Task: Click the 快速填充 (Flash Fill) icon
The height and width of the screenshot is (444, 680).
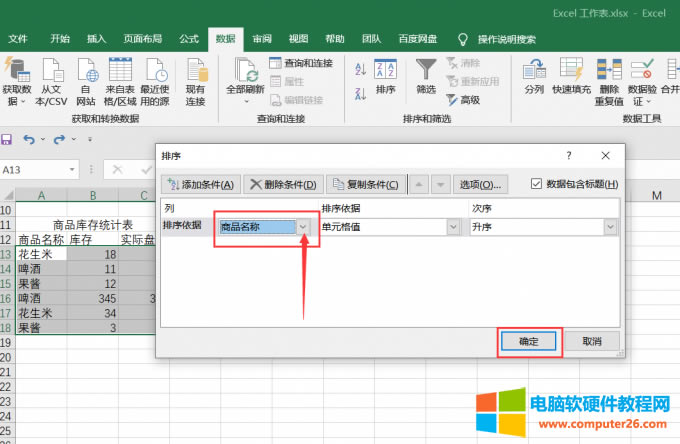Action: click(x=571, y=76)
